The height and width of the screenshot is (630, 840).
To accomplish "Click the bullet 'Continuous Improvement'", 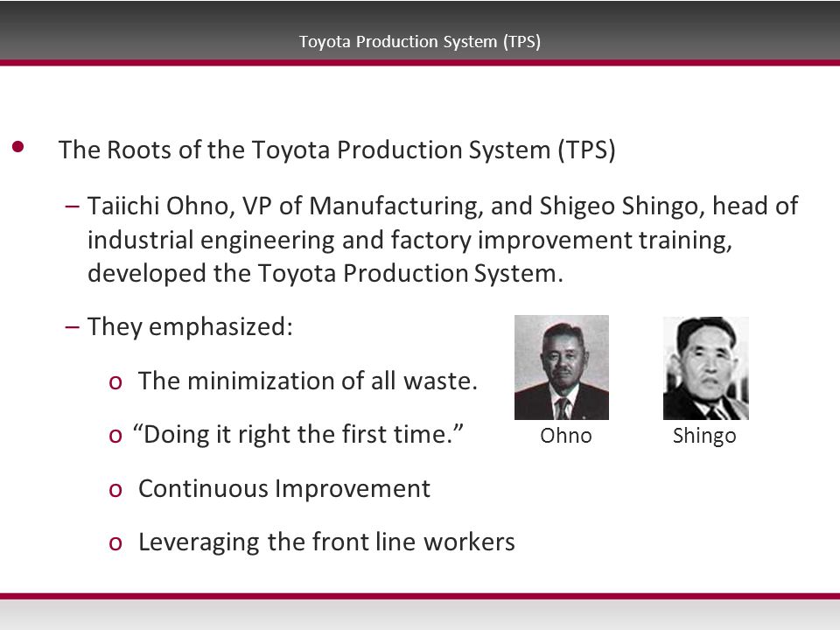I will coord(283,488).
